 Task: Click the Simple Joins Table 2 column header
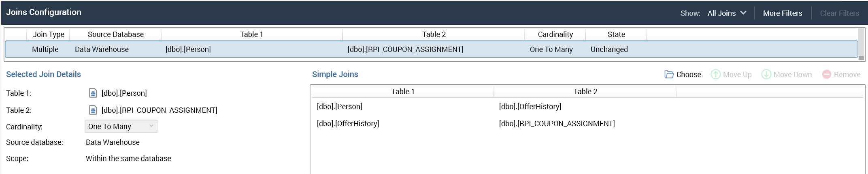click(585, 92)
